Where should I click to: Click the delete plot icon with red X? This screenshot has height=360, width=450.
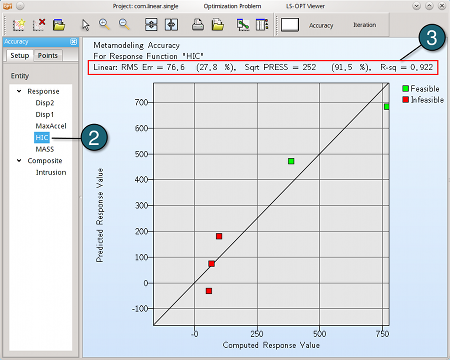point(39,25)
